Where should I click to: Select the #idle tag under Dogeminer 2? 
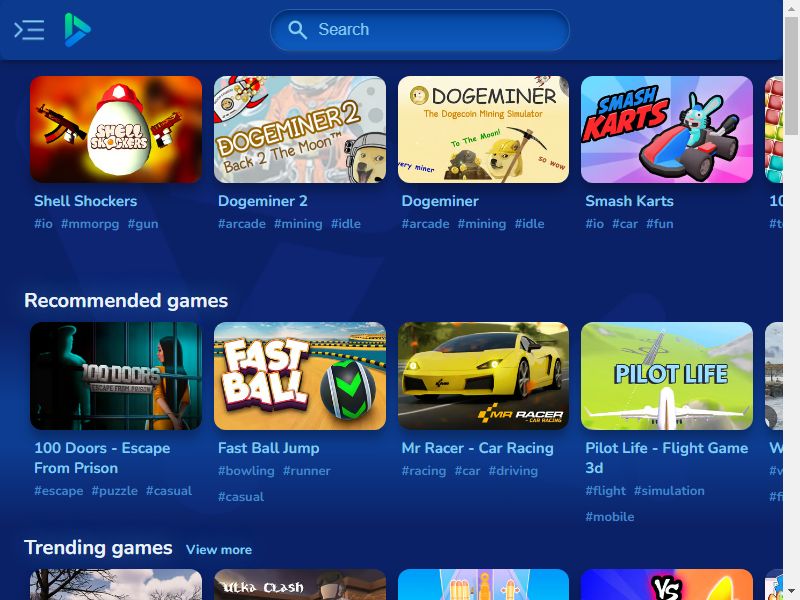345,224
